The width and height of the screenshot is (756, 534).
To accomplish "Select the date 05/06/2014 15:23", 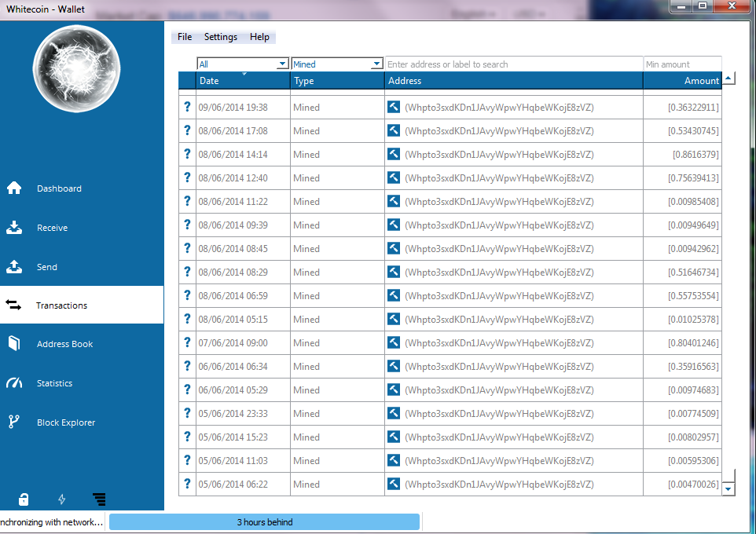I will 233,437.
